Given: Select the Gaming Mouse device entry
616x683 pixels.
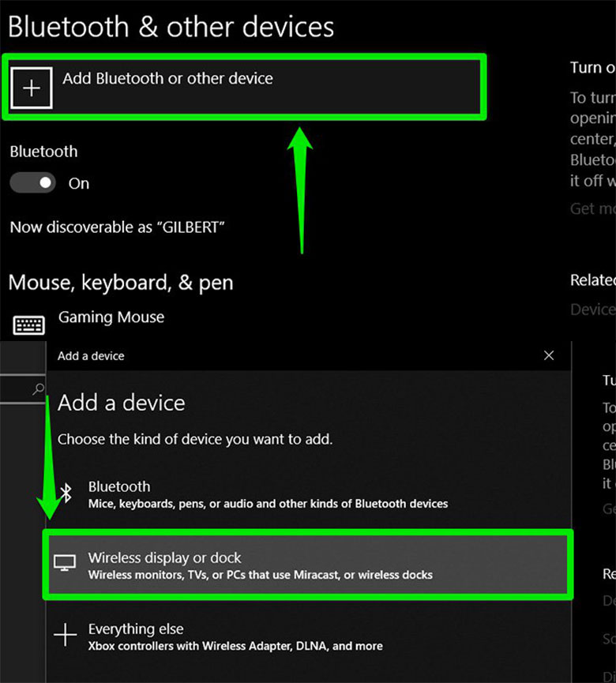Looking at the screenshot, I should point(111,317).
